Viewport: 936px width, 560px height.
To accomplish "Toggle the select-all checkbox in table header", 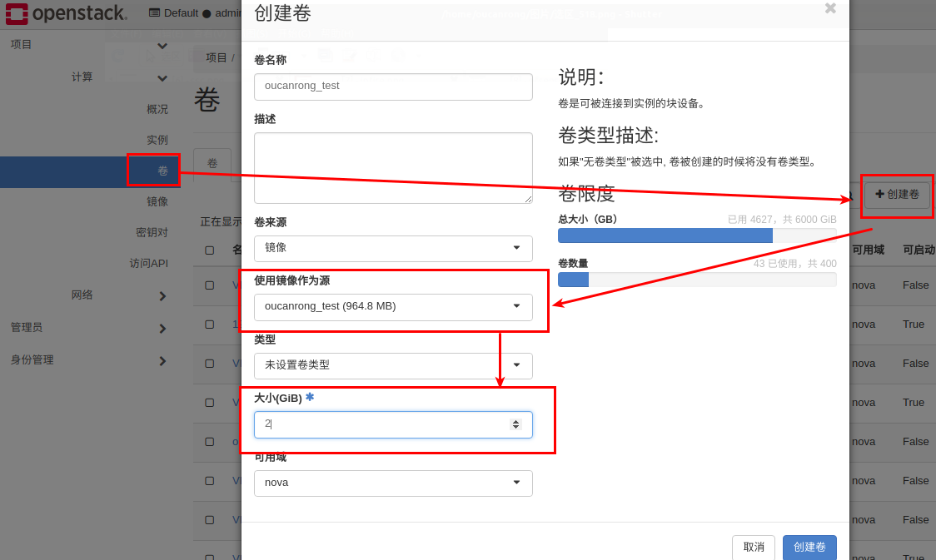I will coord(210,250).
